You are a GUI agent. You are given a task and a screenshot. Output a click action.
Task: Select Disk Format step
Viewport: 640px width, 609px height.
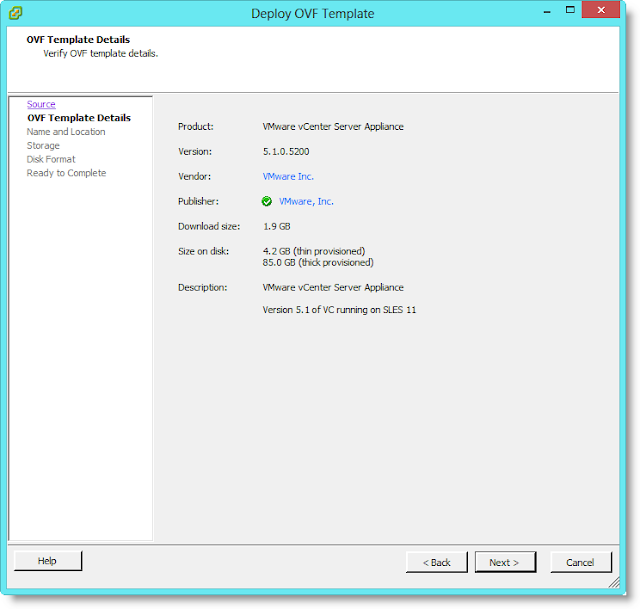click(x=51, y=159)
